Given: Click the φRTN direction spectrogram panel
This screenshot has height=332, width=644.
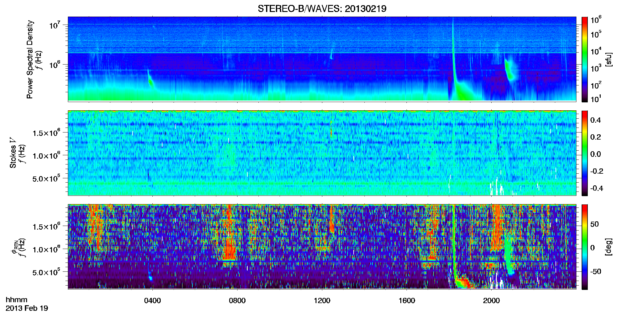Looking at the screenshot, I should pyautogui.click(x=322, y=247).
